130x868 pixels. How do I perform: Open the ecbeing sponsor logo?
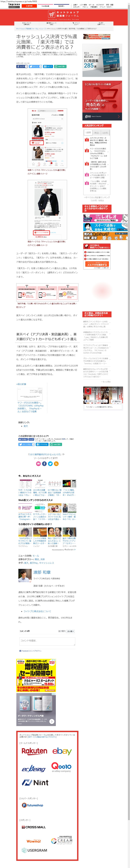click(x=34, y=769)
